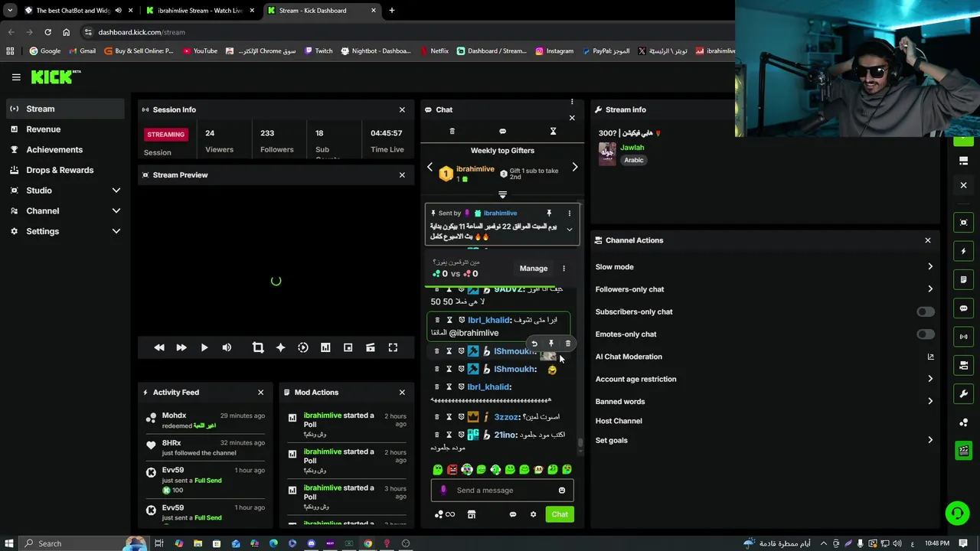This screenshot has width=980, height=551.
Task: Close the Activity Feed panel
Action: (x=260, y=392)
